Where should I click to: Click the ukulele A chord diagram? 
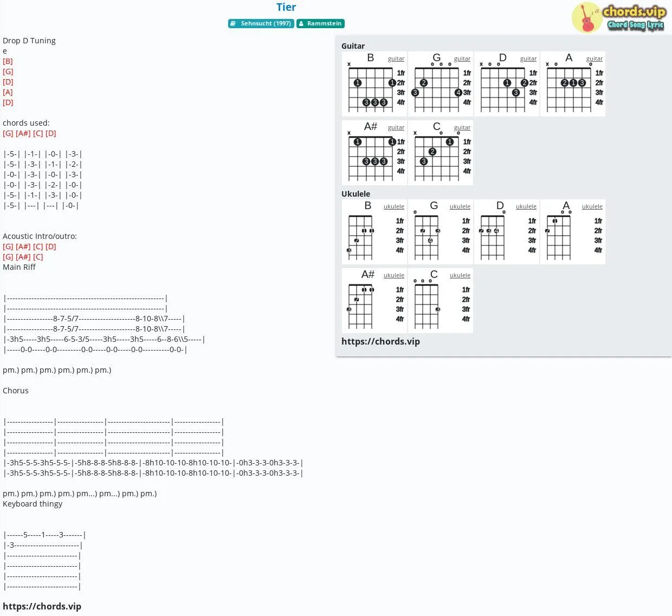click(573, 232)
